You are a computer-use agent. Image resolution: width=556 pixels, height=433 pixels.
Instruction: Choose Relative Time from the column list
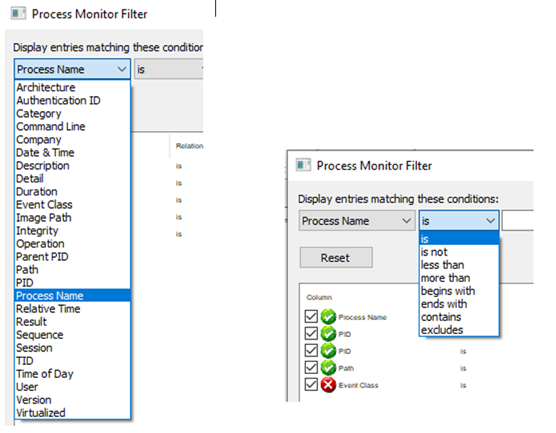tap(72, 309)
